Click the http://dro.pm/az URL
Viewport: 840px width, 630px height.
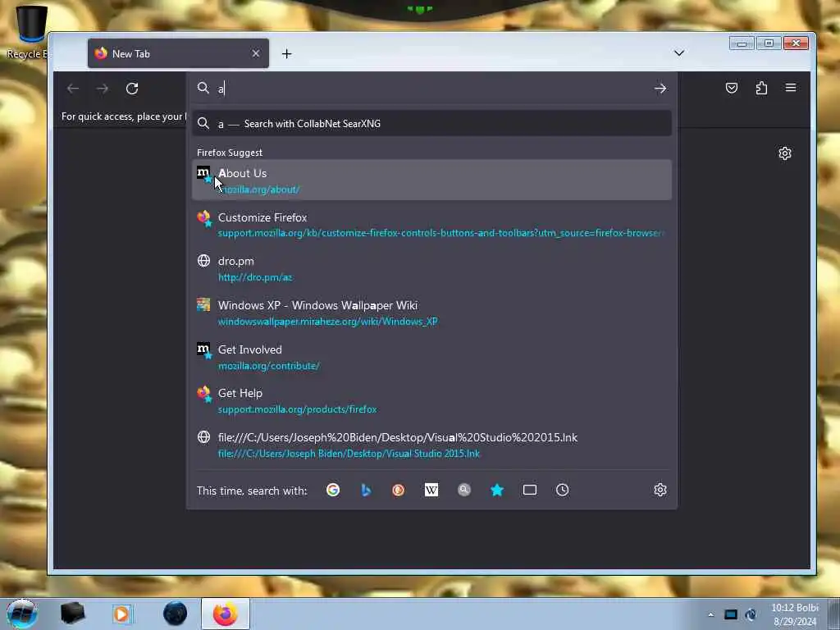tap(255, 277)
